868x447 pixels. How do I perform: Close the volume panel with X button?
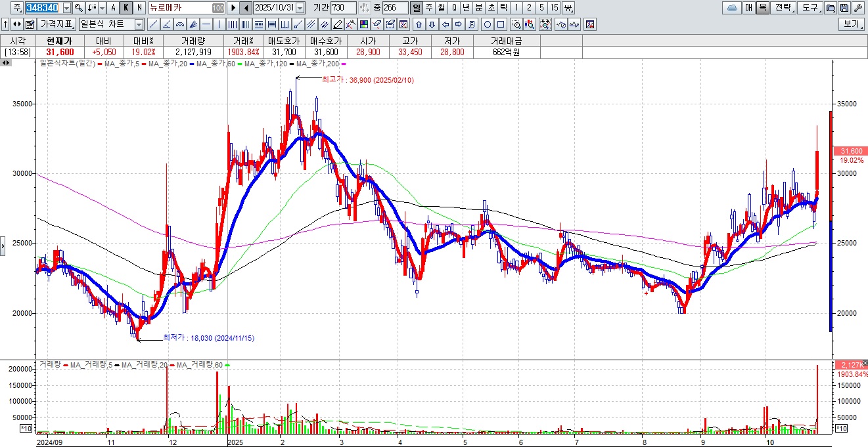tap(865, 363)
